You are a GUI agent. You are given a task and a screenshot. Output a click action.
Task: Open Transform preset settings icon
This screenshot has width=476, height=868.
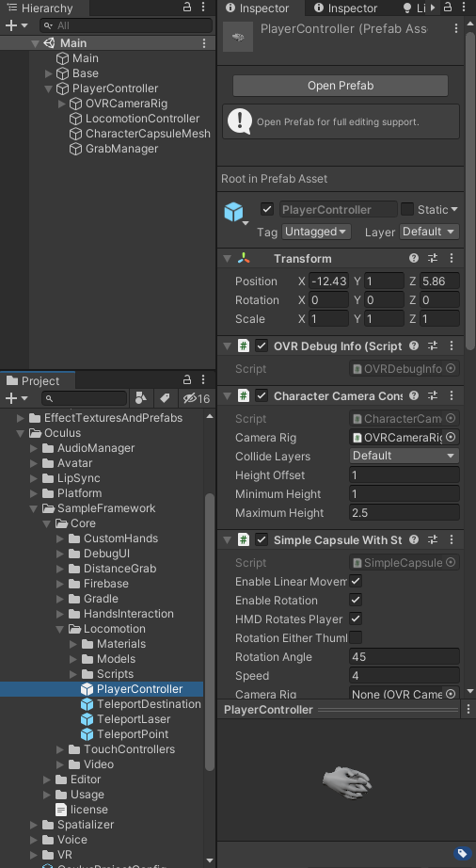[433, 259]
